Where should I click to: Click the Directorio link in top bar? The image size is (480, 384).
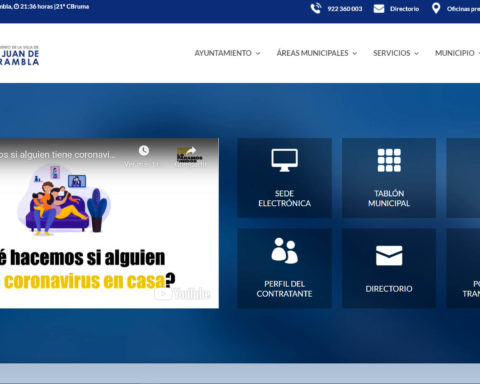[x=404, y=9]
